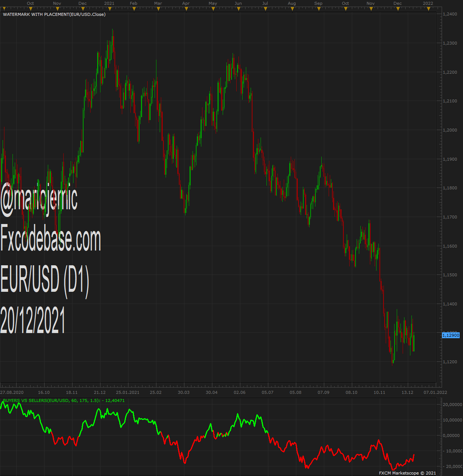This screenshot has height=476, width=463.
Task: Select the Apr month marker on top timeline
Action: click(x=186, y=3)
